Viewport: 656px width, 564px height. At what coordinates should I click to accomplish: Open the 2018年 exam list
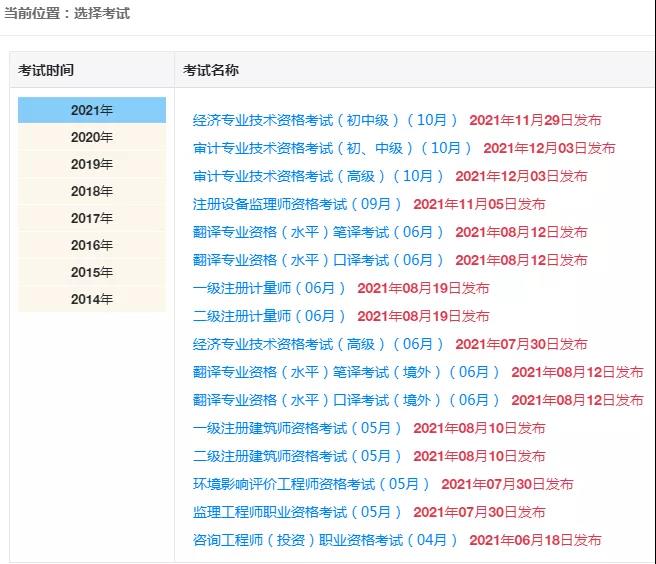[92, 191]
